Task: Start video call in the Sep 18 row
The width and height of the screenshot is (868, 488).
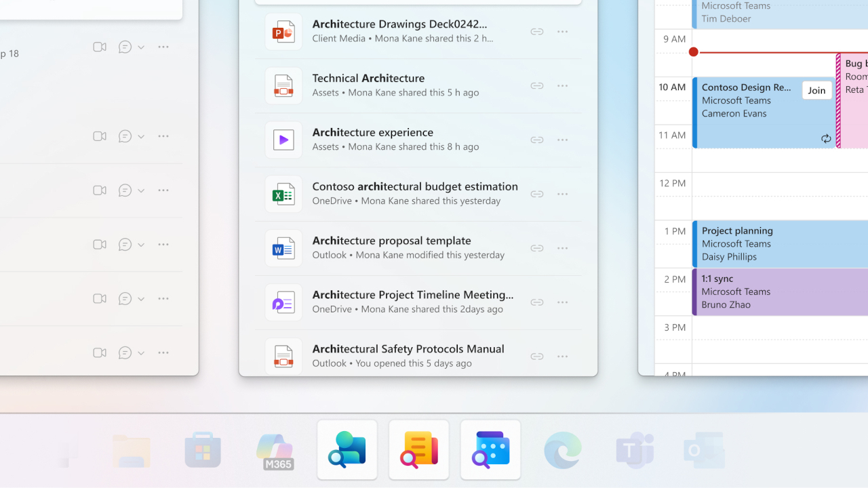Action: [x=100, y=47]
